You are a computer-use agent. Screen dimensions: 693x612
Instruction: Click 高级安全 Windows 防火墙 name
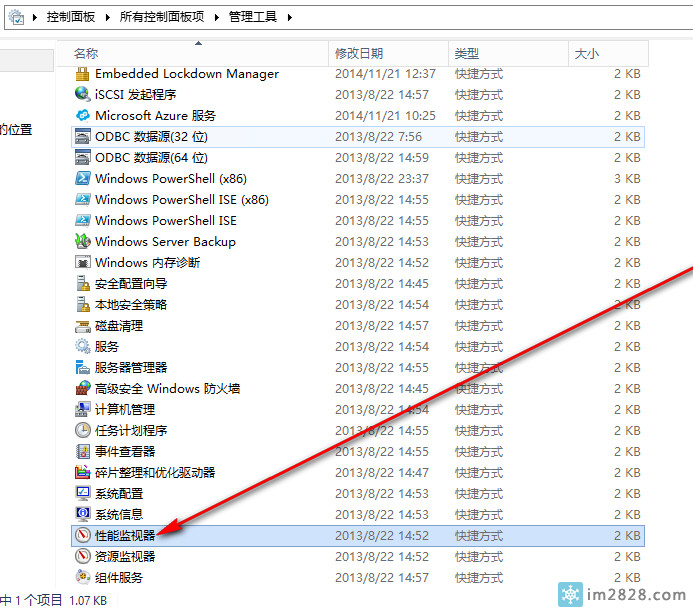click(168, 388)
